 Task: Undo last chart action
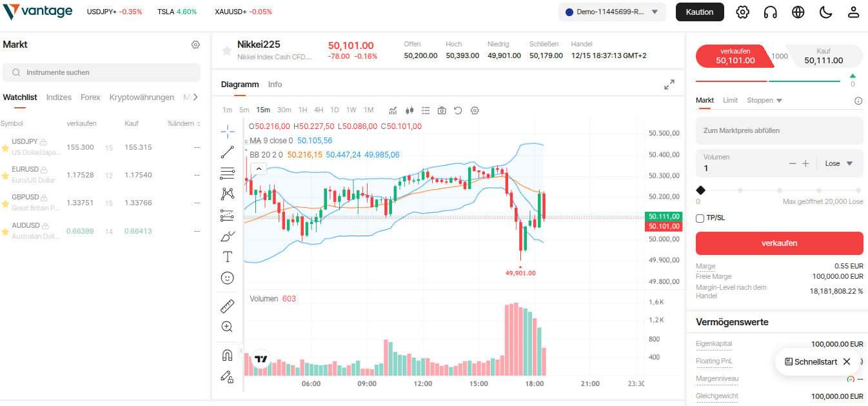pos(458,110)
